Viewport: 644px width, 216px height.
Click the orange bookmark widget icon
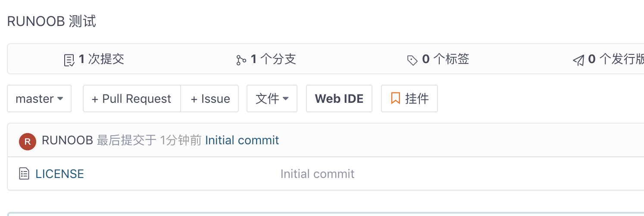point(395,98)
